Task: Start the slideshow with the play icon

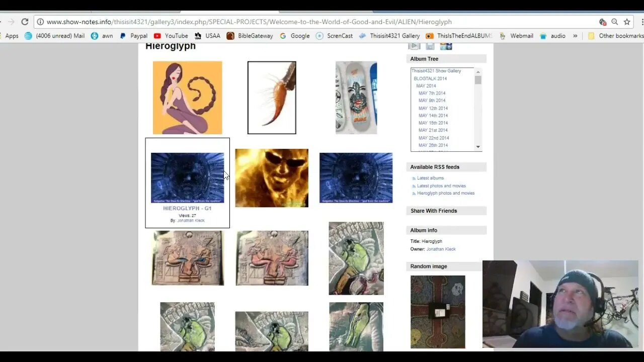Action: [x=414, y=46]
